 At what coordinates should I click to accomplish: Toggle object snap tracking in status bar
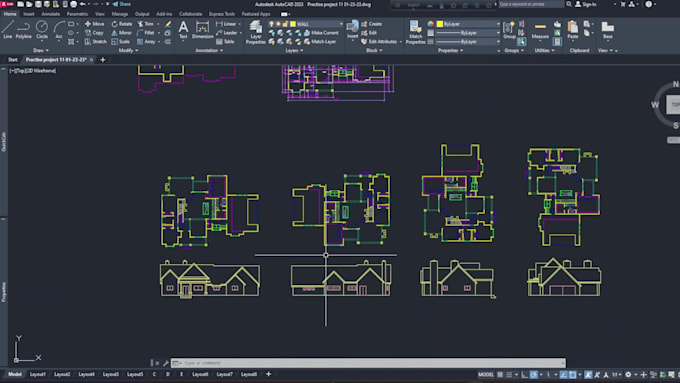(x=563, y=374)
